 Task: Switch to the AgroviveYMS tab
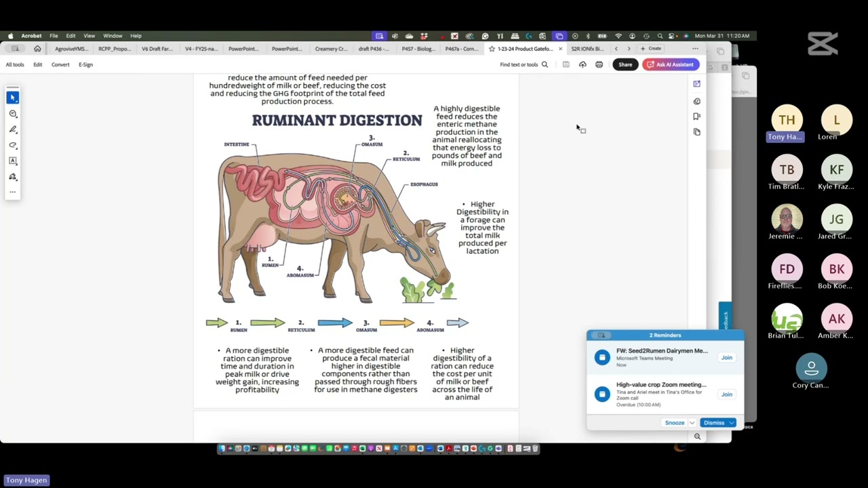pyautogui.click(x=71, y=49)
